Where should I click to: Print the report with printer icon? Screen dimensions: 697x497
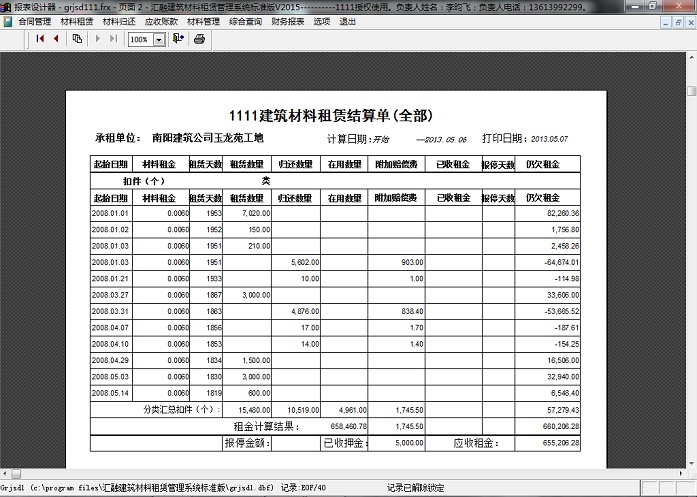pos(200,39)
